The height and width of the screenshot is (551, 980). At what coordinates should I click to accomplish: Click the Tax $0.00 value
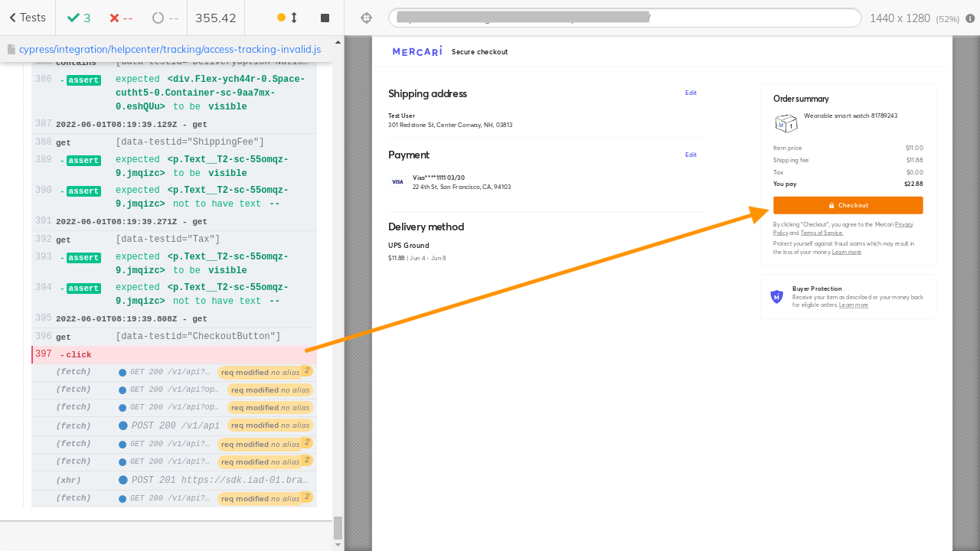point(915,172)
